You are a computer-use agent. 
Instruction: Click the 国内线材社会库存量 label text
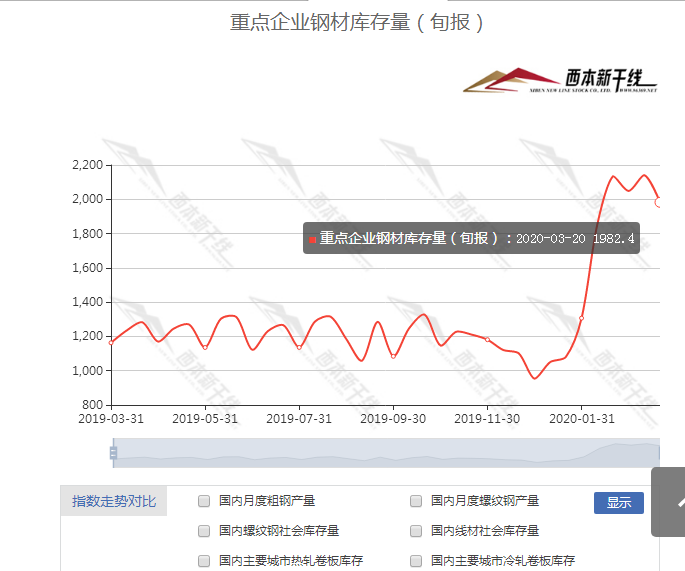coord(485,531)
